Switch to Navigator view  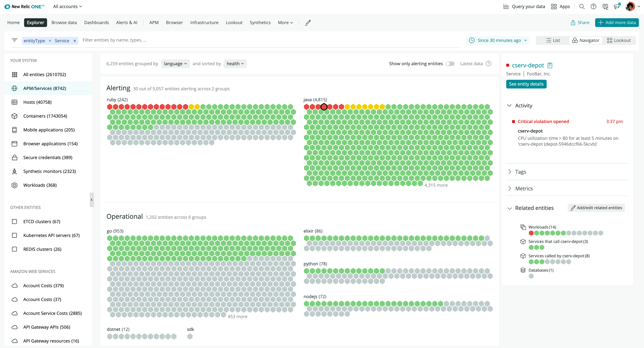coord(585,40)
